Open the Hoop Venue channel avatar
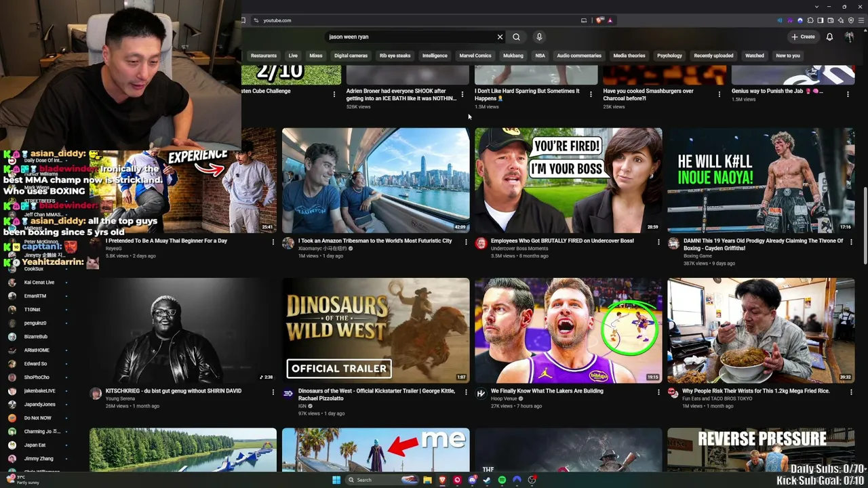 pos(481,393)
